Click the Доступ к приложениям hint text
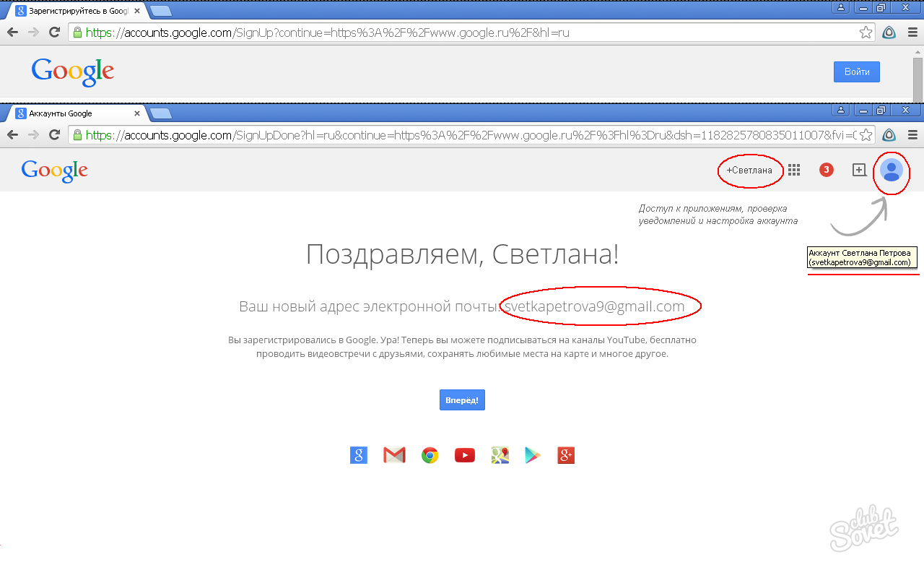The height and width of the screenshot is (578, 924). click(x=718, y=215)
